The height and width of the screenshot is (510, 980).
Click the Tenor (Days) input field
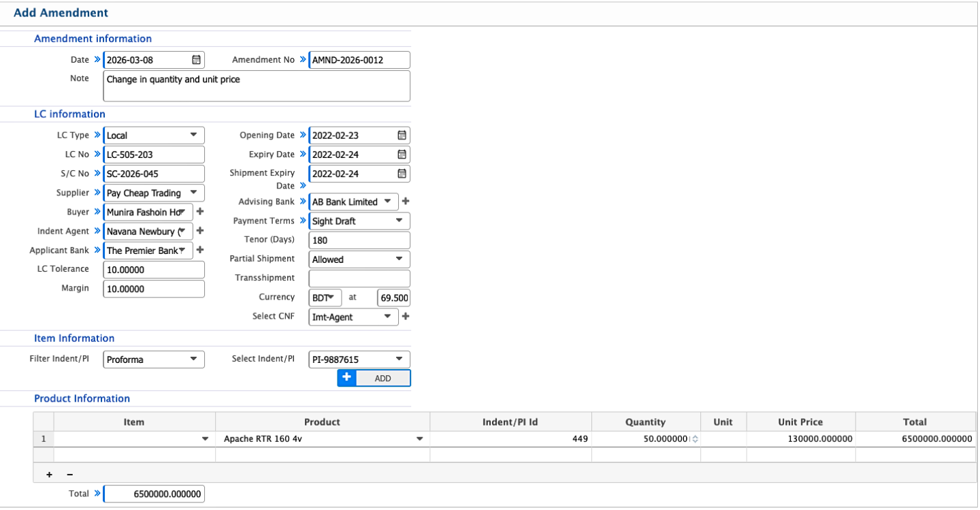click(359, 240)
